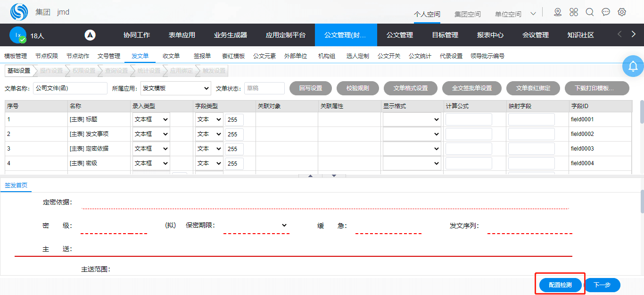Click the search magnifier icon
This screenshot has width=644, height=295.
point(590,12)
